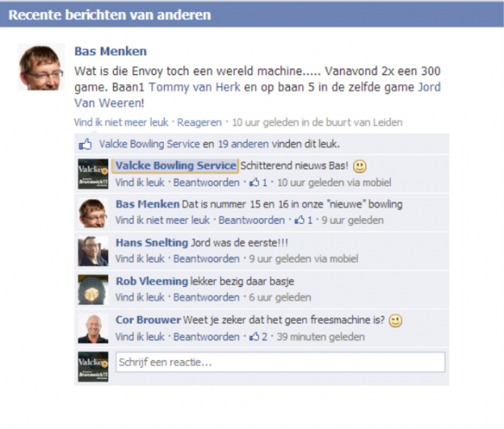Open the 'Leiden' location link in the timestamp
Image resolution: width=504 pixels, height=429 pixels.
coord(388,123)
